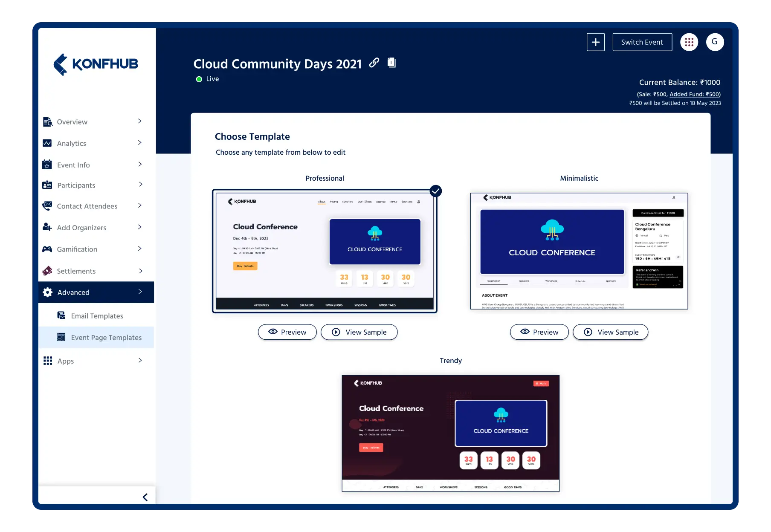
Task: Click the KonfHub logo in sidebar
Action: 96,64
